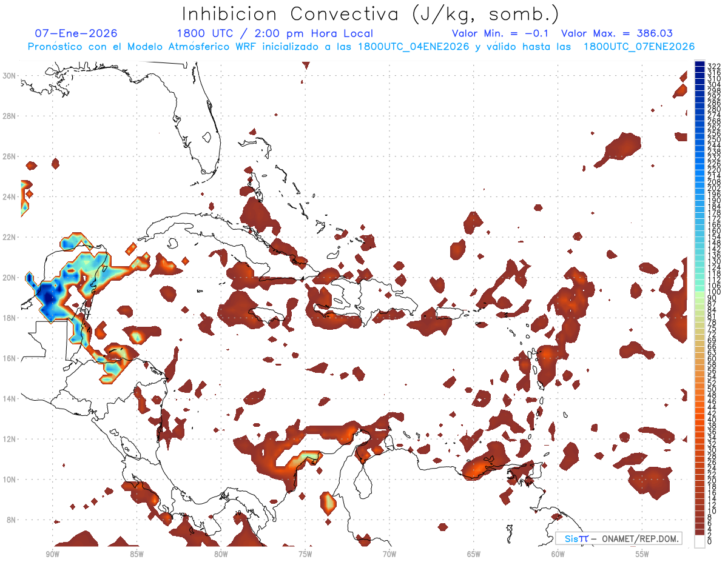
Task: Click the 70W longitude label
Action: 389,554
